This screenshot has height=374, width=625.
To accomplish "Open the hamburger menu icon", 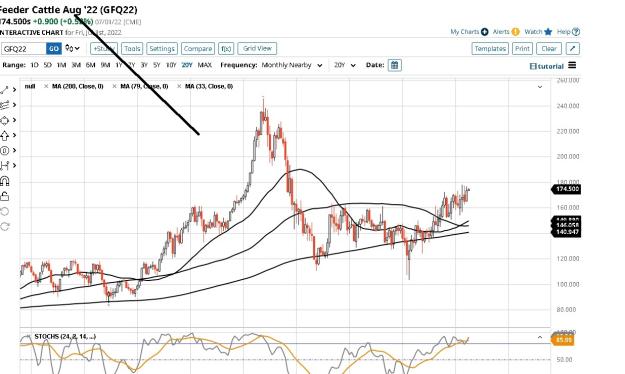I will [572, 65].
